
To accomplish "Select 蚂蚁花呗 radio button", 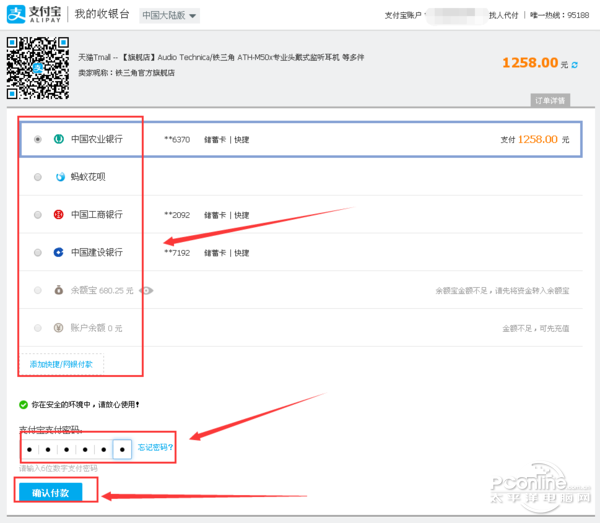I will [38, 177].
